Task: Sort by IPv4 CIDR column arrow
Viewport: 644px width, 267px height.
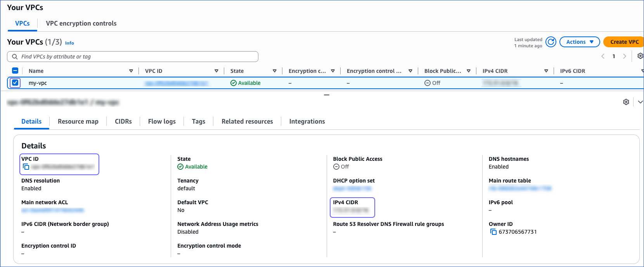Action: point(546,71)
